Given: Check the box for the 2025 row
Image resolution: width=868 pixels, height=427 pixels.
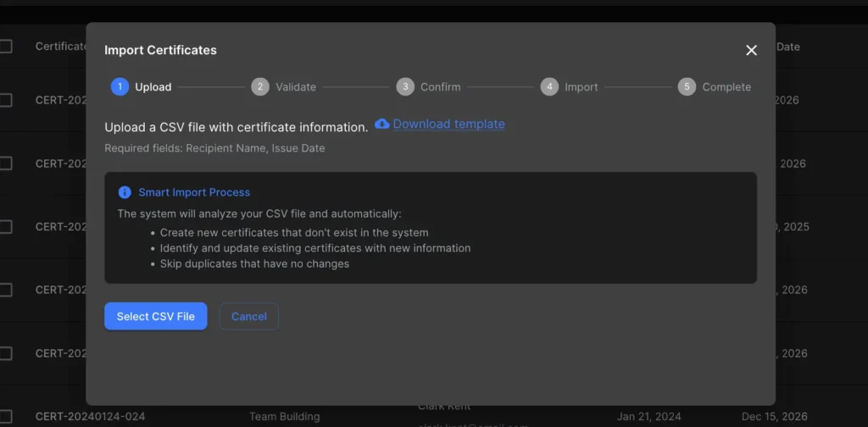Looking at the screenshot, I should pyautogui.click(x=6, y=226).
